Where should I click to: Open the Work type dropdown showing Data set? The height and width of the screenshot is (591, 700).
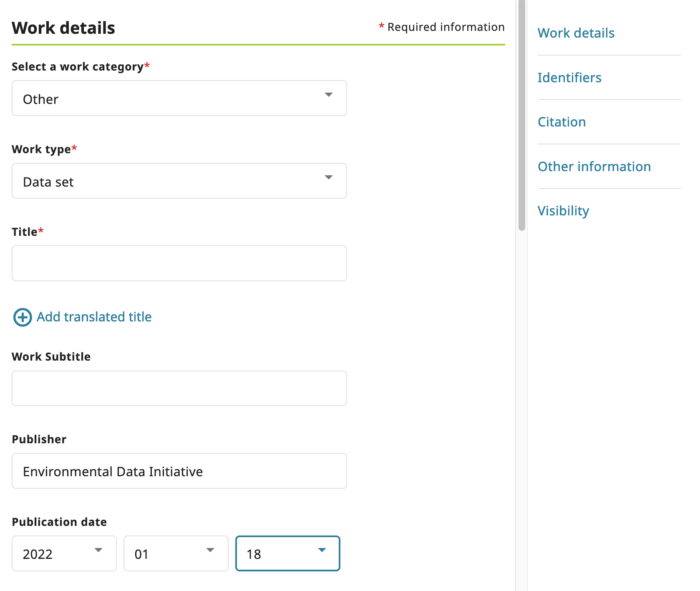(179, 181)
